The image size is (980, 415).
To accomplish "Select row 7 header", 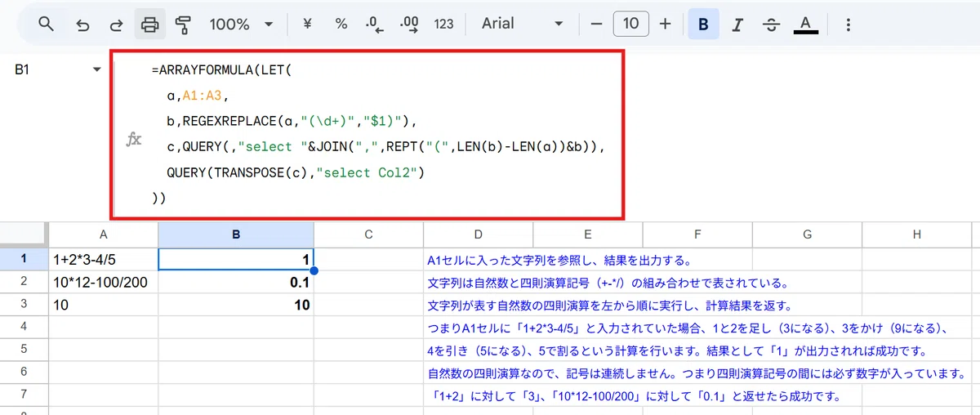I will [x=24, y=396].
